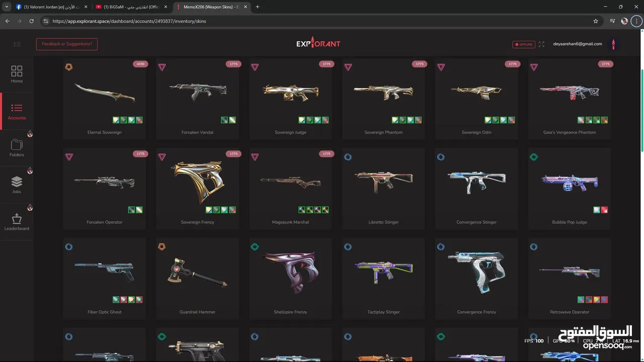Select first chroma of Magepunk Marshal

click(302, 210)
